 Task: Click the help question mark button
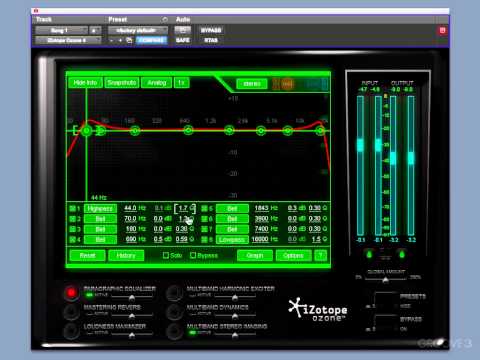point(320,256)
